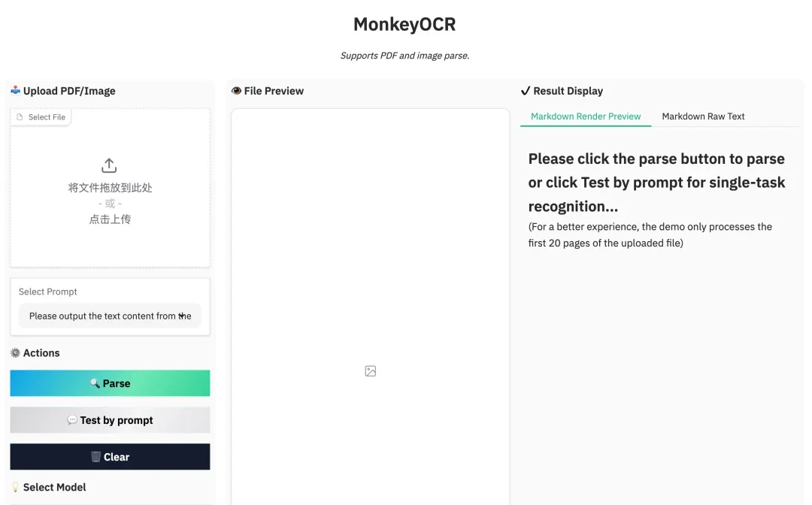Reset everything using the Clear button
The height and width of the screenshot is (505, 812).
tap(110, 456)
